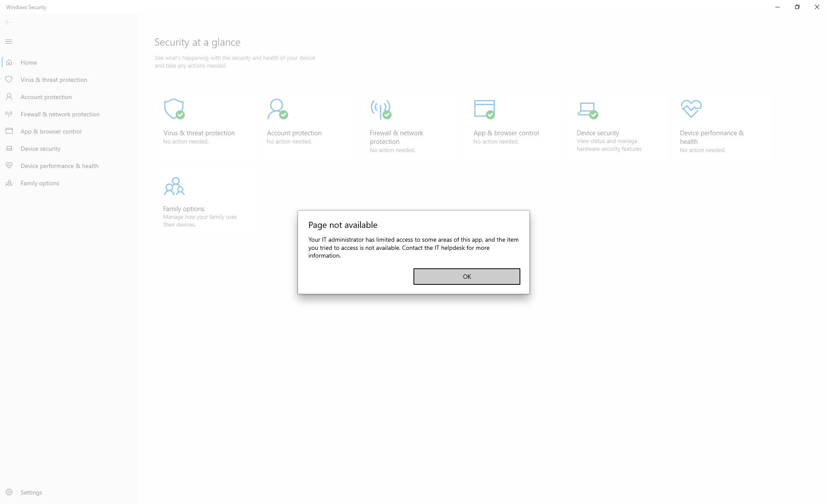827x504 pixels.
Task: Restore down the Windows Security window
Action: coord(797,7)
